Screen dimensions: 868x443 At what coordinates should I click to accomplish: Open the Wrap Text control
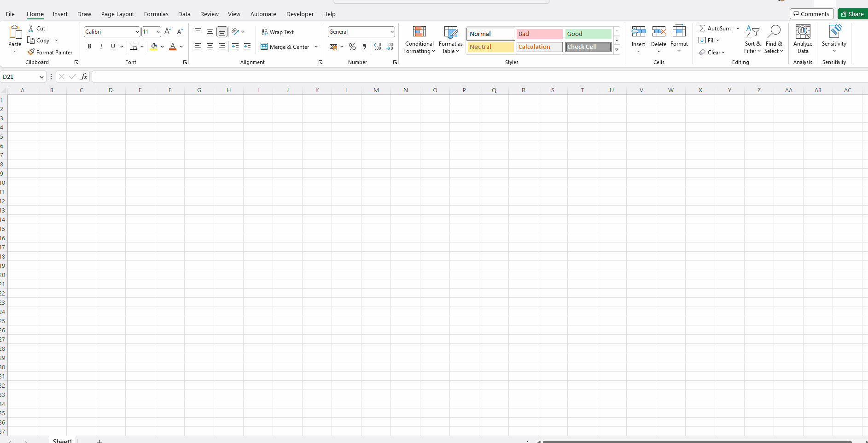(x=278, y=32)
